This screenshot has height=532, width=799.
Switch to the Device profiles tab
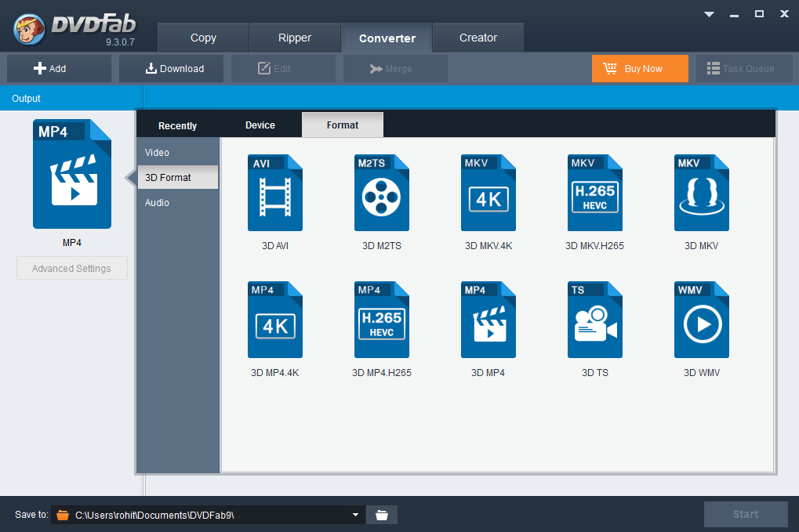click(260, 125)
